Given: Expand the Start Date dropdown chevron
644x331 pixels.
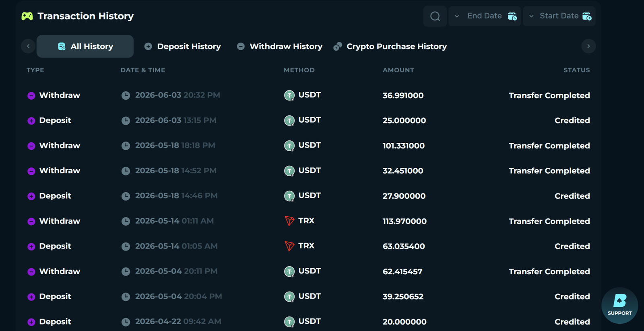Looking at the screenshot, I should [531, 16].
